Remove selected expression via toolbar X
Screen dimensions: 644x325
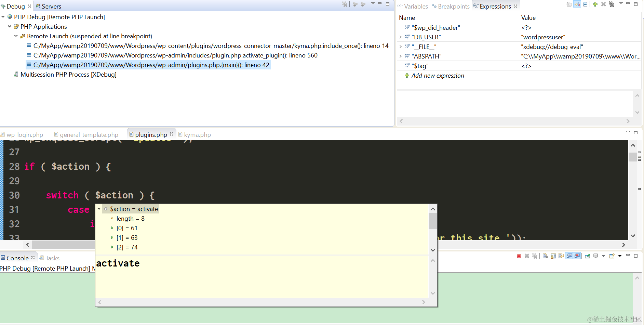click(x=603, y=4)
